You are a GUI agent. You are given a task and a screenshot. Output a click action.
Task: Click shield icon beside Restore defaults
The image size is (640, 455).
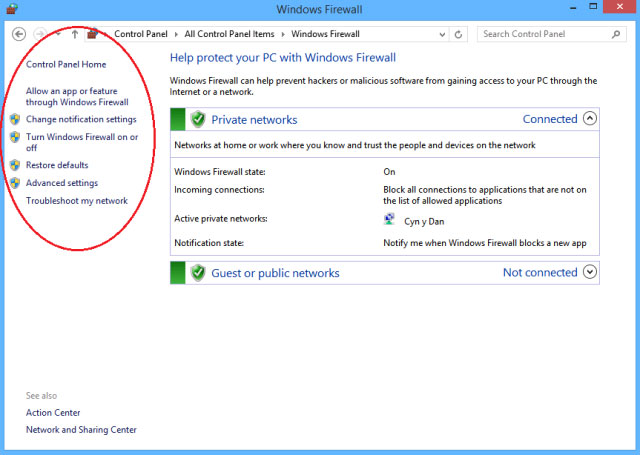(x=15, y=165)
